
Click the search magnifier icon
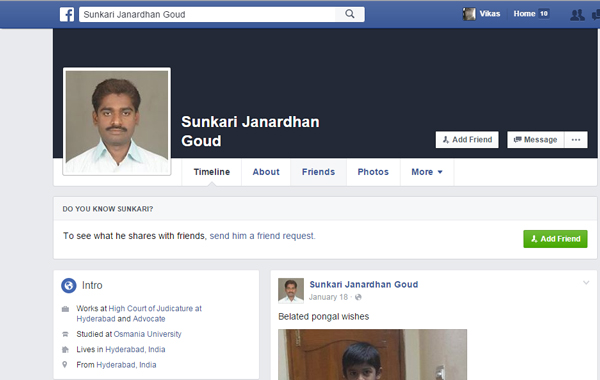pos(350,14)
